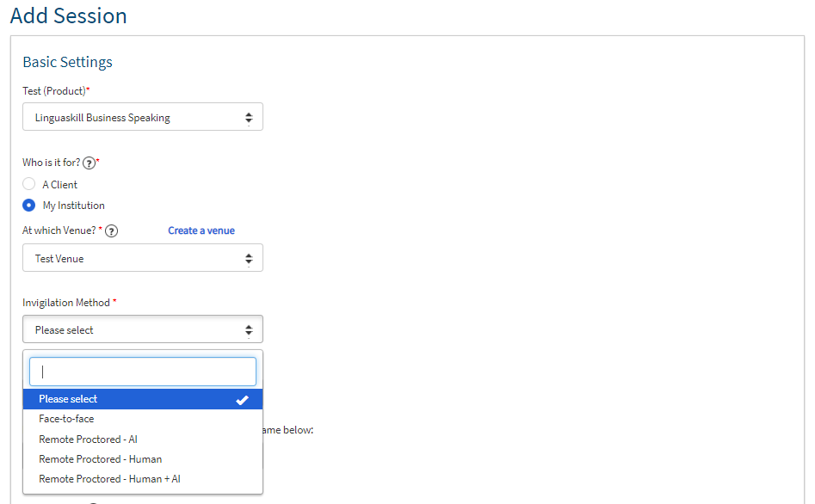Choose Face-to-face invigilation option
This screenshot has width=815, height=504.
pyautogui.click(x=142, y=419)
